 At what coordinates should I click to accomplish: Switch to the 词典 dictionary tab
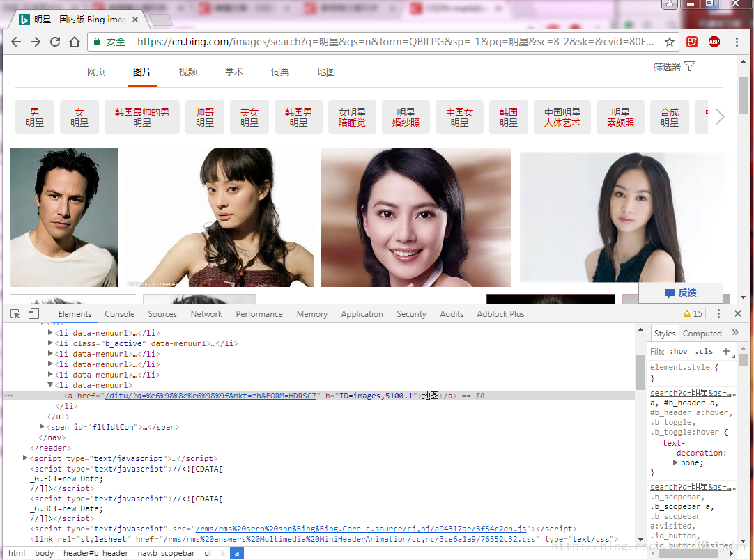(280, 72)
